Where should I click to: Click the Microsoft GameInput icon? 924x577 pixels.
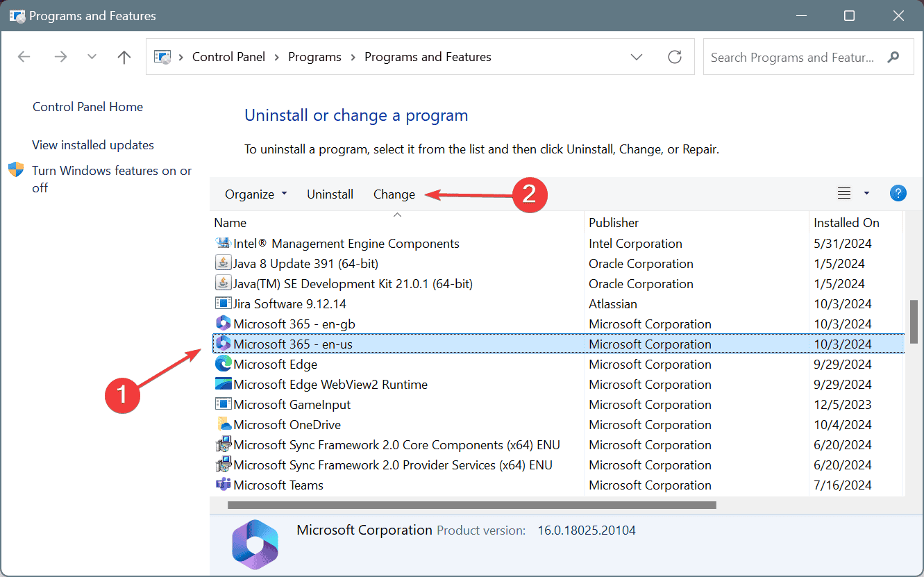(223, 404)
